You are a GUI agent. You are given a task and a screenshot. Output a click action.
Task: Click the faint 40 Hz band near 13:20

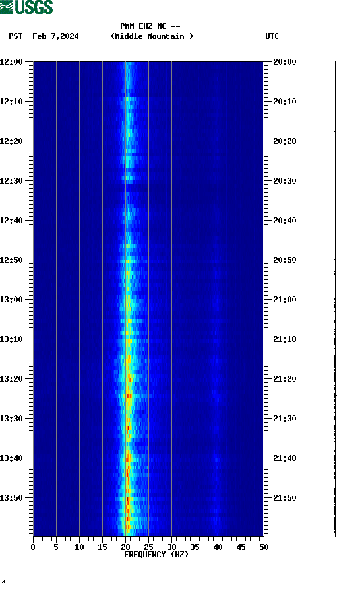point(217,380)
